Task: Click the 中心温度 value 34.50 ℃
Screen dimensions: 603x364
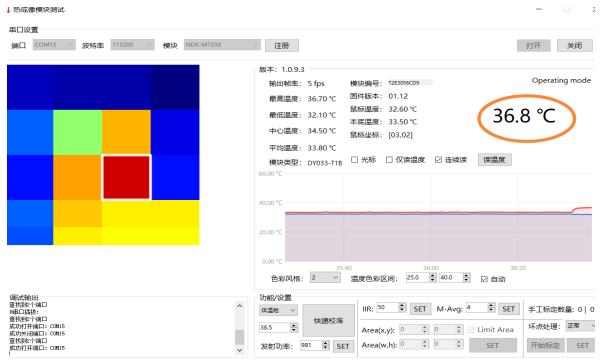Action: 321,131
